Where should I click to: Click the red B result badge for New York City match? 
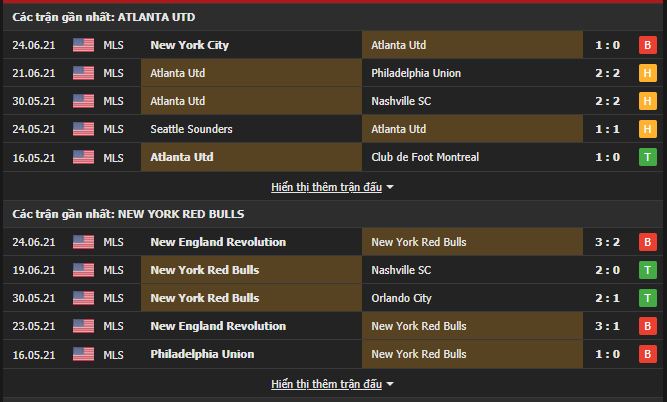647,45
